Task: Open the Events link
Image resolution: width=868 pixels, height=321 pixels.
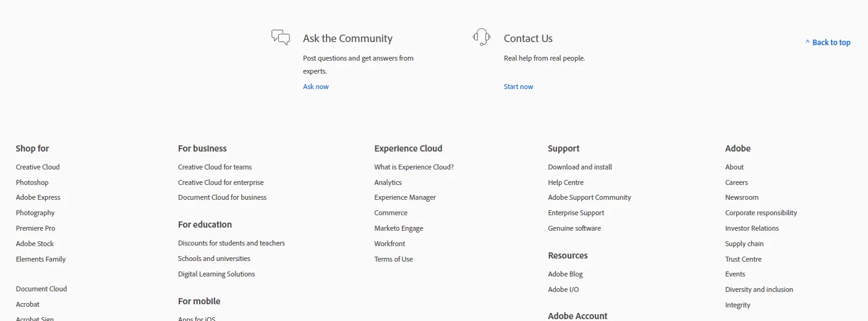Action: [x=735, y=274]
